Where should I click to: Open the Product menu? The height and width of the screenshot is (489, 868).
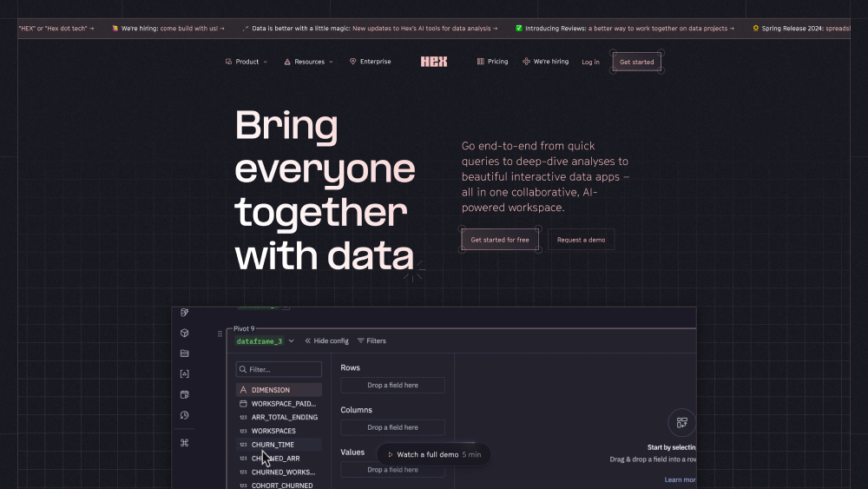tap(247, 62)
